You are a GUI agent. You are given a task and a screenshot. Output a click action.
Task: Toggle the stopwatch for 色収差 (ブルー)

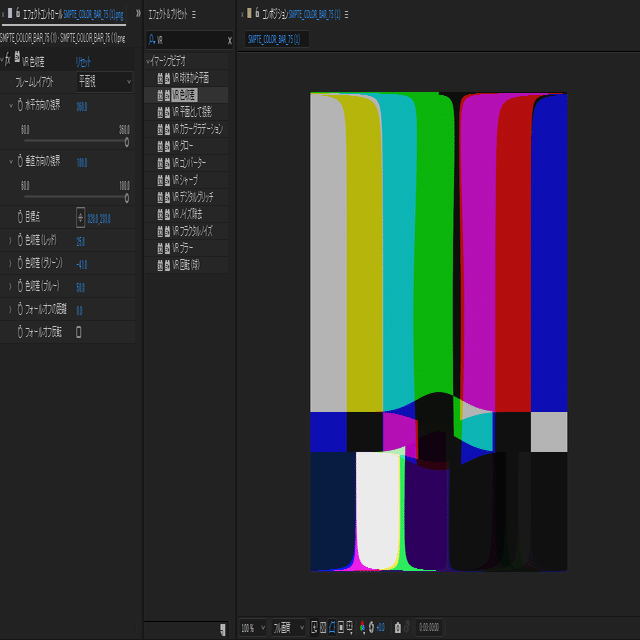20,286
